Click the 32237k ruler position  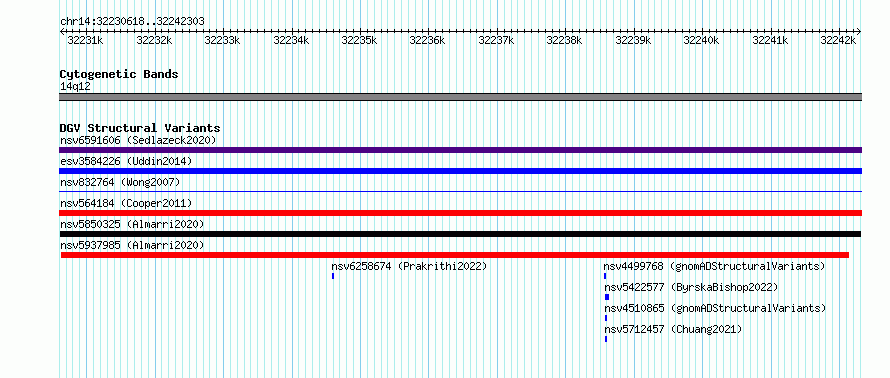[496, 40]
